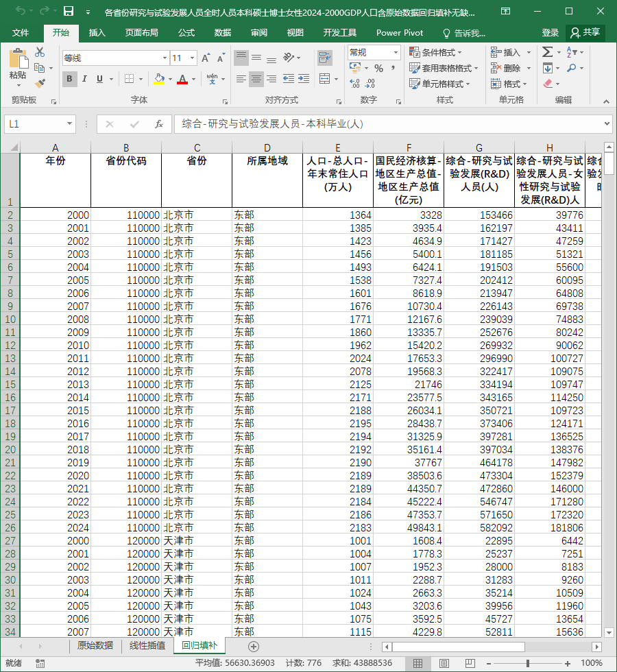Apply the yellow fill color bucket
The width and height of the screenshot is (617, 672).
click(159, 79)
